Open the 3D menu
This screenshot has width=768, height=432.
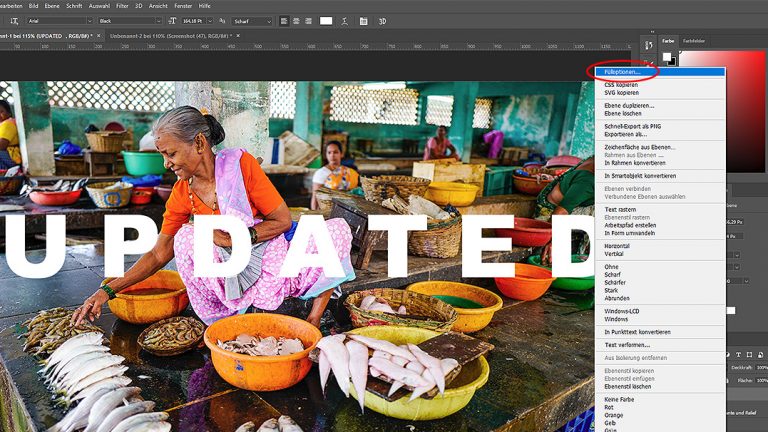(x=139, y=6)
